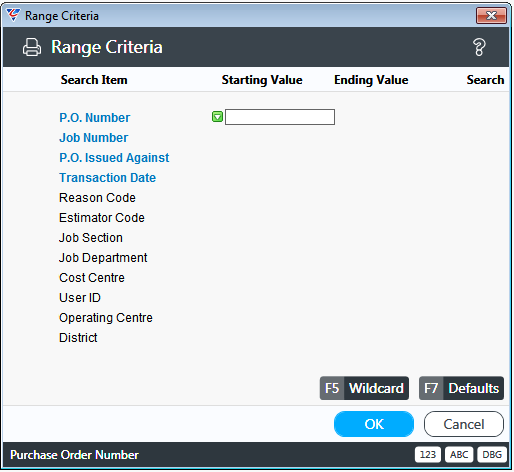Toggle the DBG debug indicator
514x472 pixels.
[492, 455]
